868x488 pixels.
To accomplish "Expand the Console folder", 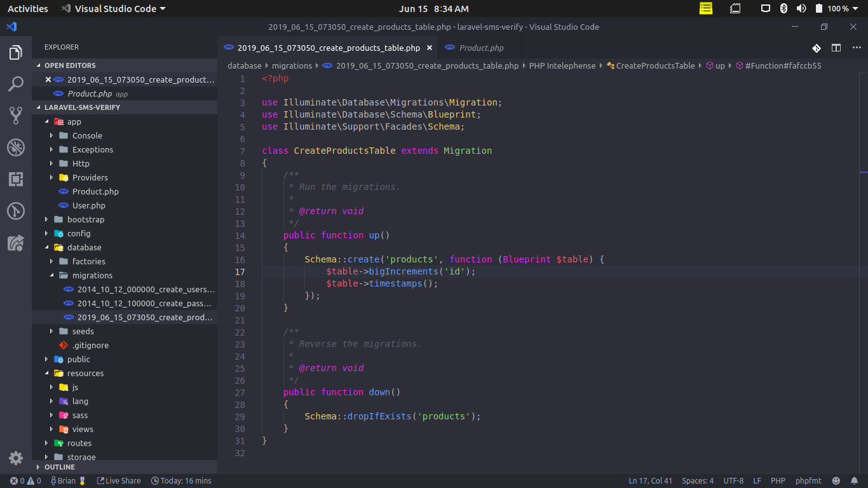I will (125, 135).
